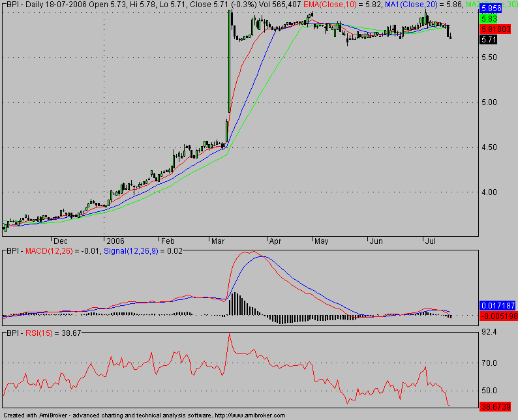Click the Signal(12,26,9) indicator title
The height and width of the screenshot is (420, 518).
(131, 251)
